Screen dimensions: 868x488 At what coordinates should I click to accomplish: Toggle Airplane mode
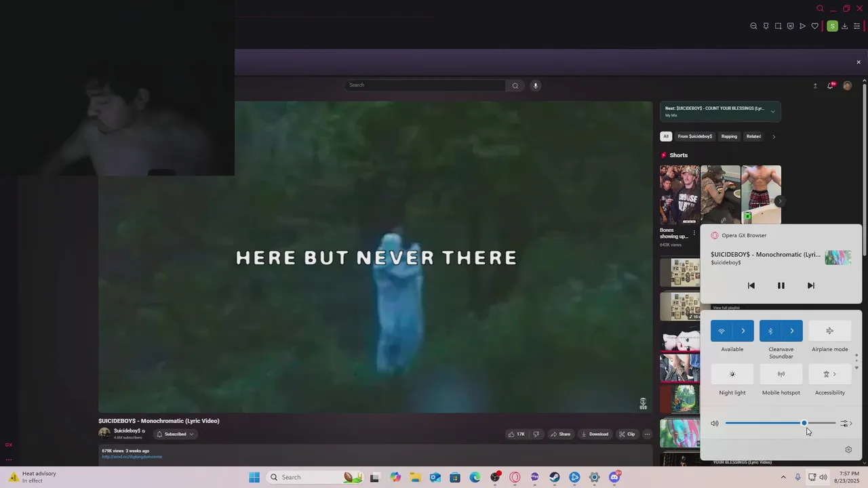pyautogui.click(x=830, y=331)
